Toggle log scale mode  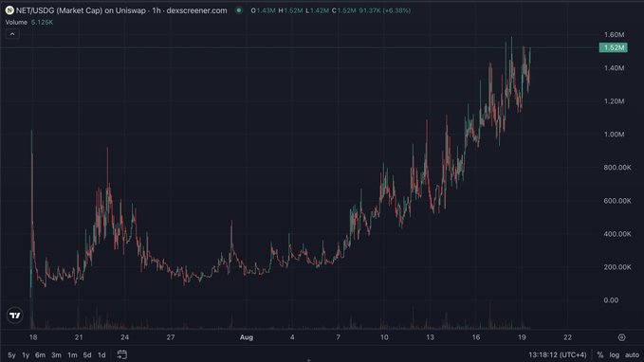[615, 354]
